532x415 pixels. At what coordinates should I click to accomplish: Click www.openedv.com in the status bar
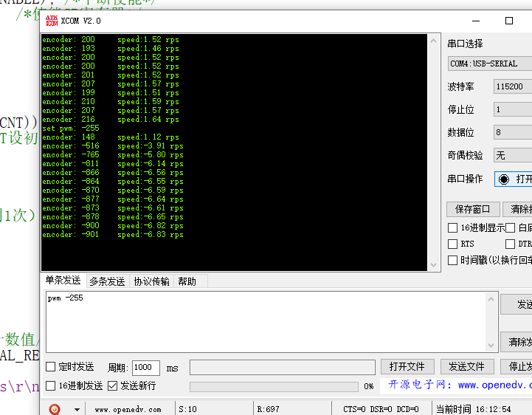[128, 410]
